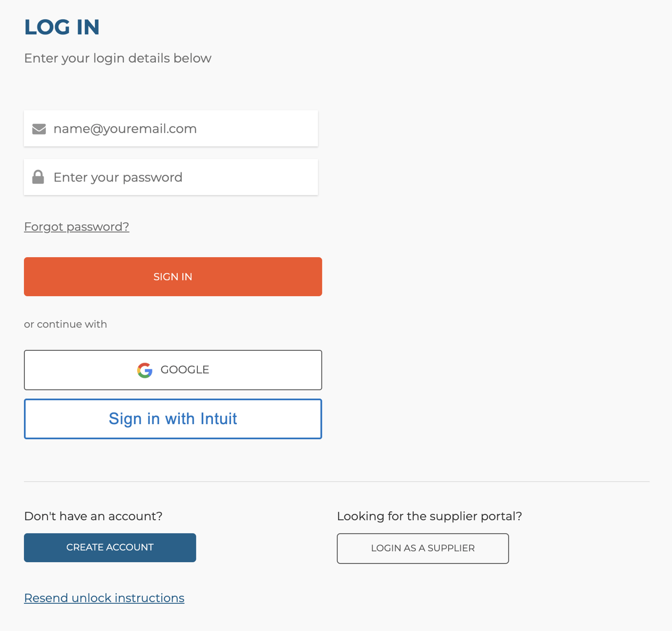
Task: Click the email placeholder text
Action: click(125, 128)
